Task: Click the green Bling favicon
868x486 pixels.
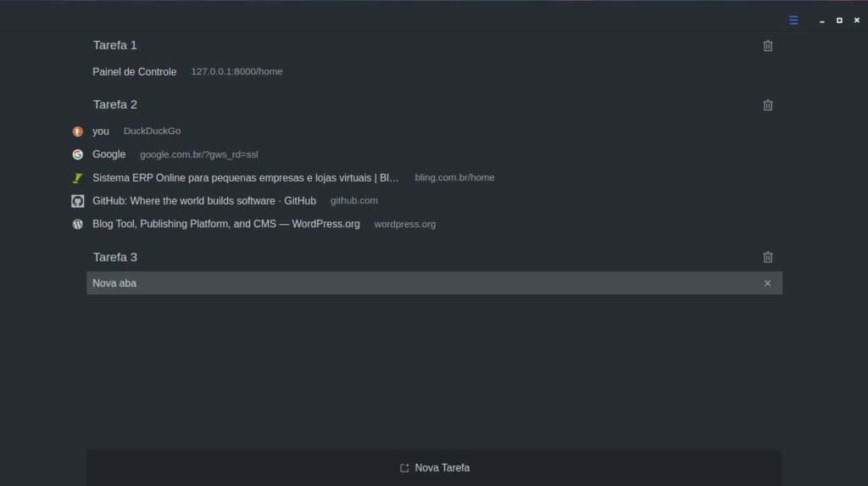Action: click(x=78, y=178)
